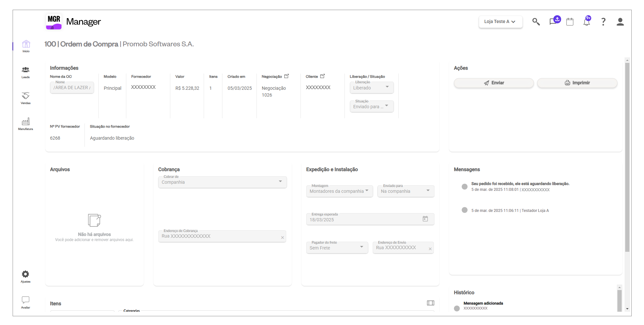Open Cliente external link icon

tap(322, 76)
